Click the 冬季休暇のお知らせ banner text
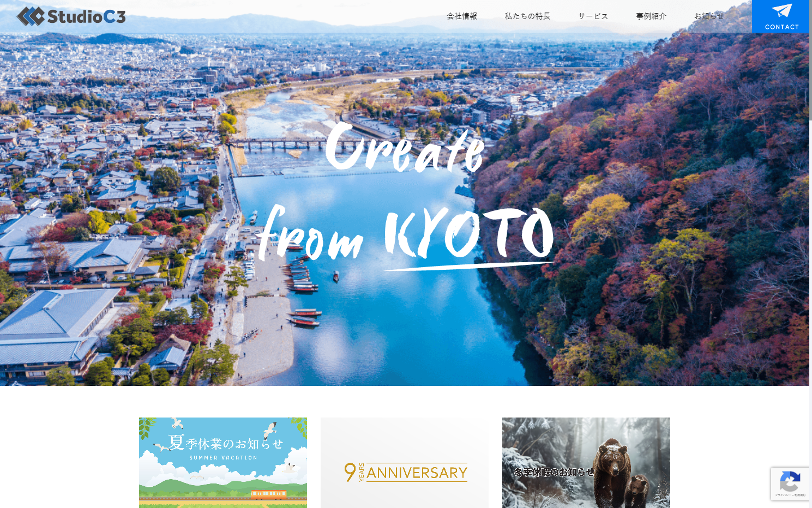The height and width of the screenshot is (508, 812). (x=554, y=472)
